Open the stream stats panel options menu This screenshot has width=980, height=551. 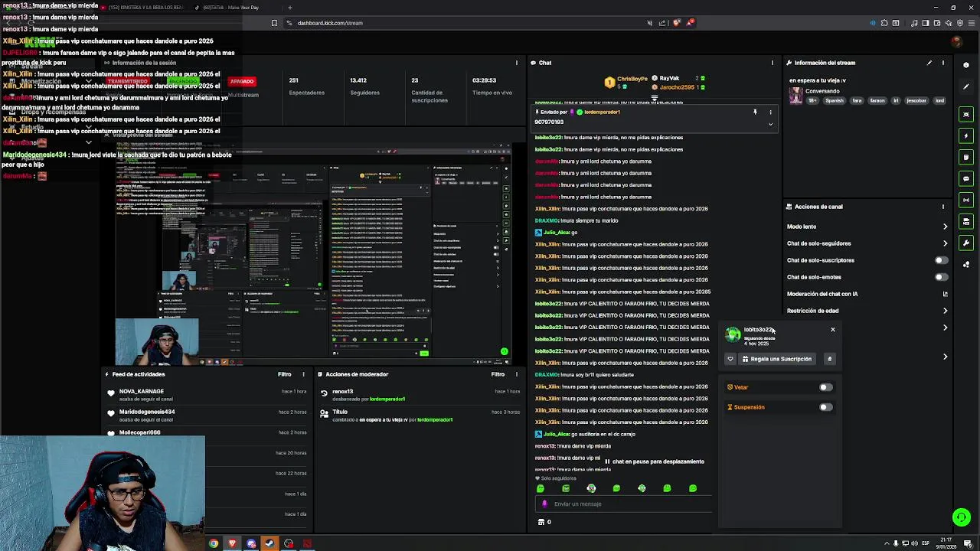(517, 63)
